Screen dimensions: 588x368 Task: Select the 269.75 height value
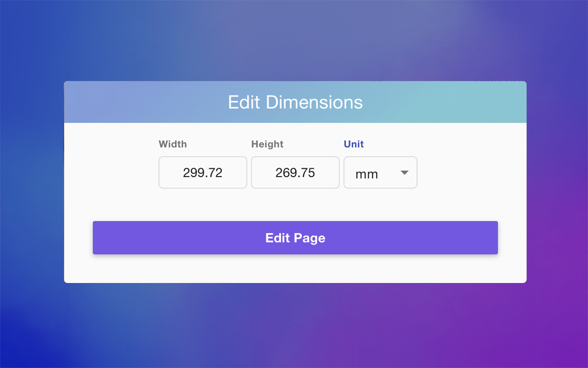[x=295, y=173]
